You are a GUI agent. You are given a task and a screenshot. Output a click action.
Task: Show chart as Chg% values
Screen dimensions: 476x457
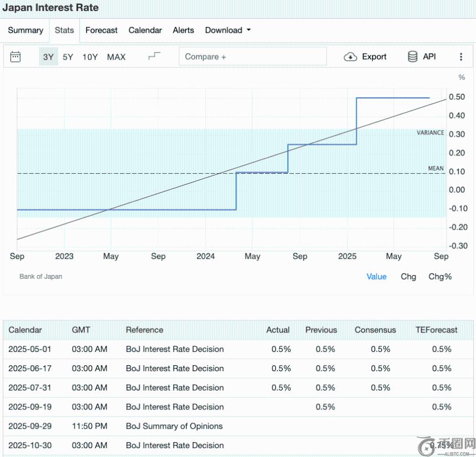pyautogui.click(x=440, y=277)
